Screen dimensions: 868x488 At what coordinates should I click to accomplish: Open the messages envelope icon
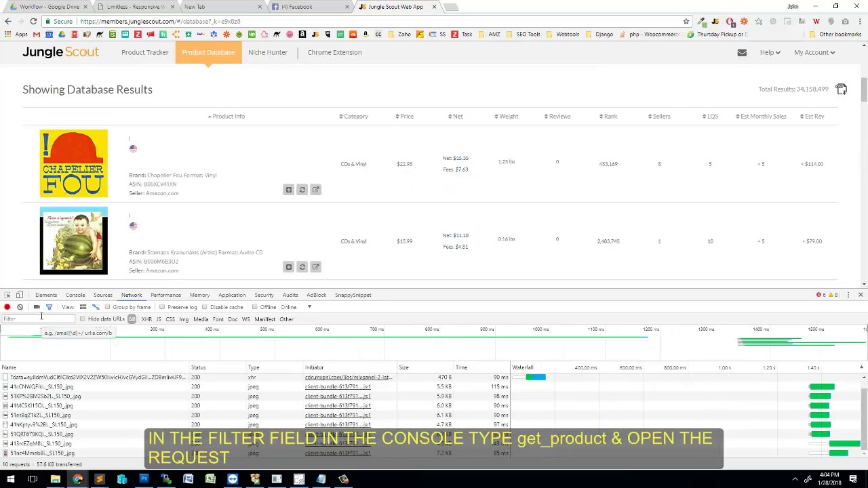(742, 52)
